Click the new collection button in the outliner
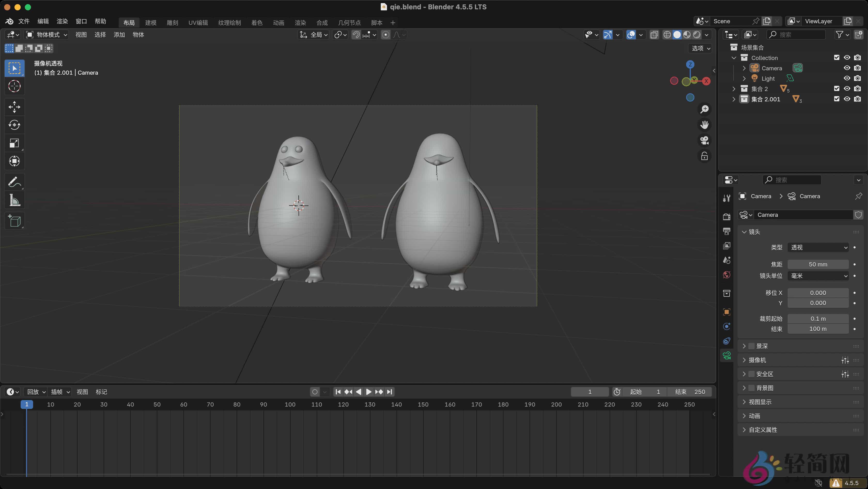This screenshot has width=868, height=489. point(859,35)
